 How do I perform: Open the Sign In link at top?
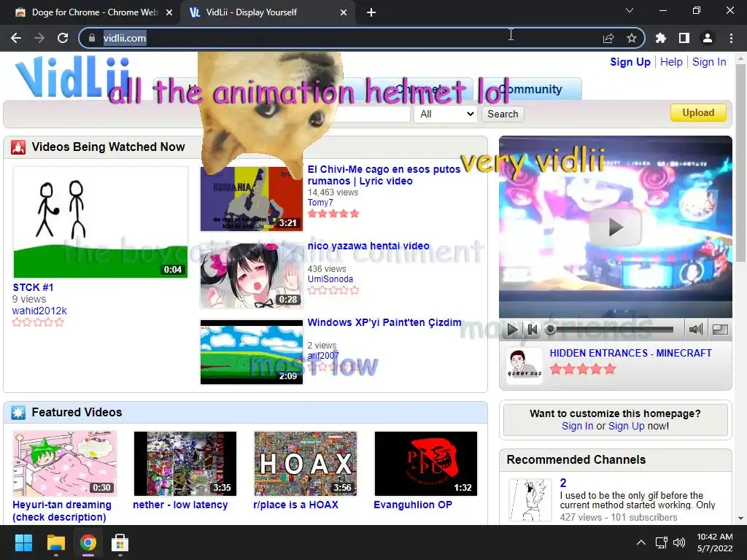[x=709, y=62]
